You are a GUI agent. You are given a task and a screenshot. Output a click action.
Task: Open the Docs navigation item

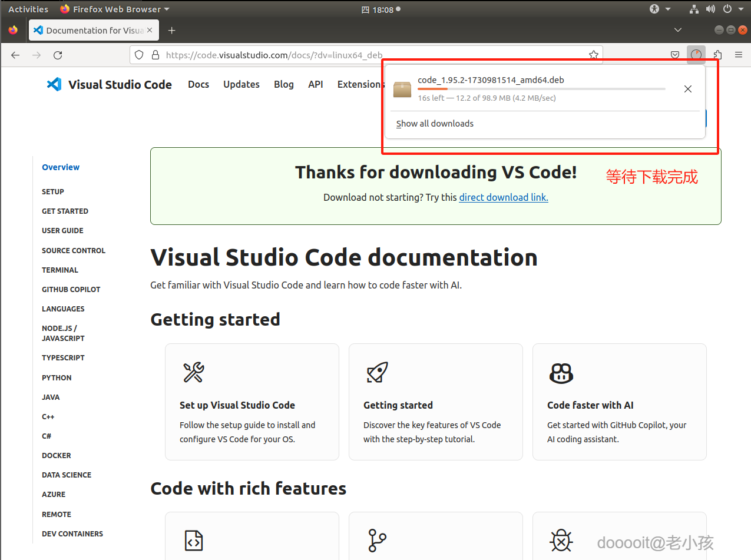tap(198, 84)
